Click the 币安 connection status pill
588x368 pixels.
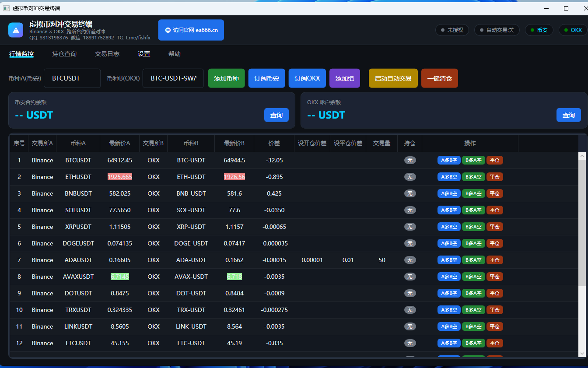[x=539, y=30]
